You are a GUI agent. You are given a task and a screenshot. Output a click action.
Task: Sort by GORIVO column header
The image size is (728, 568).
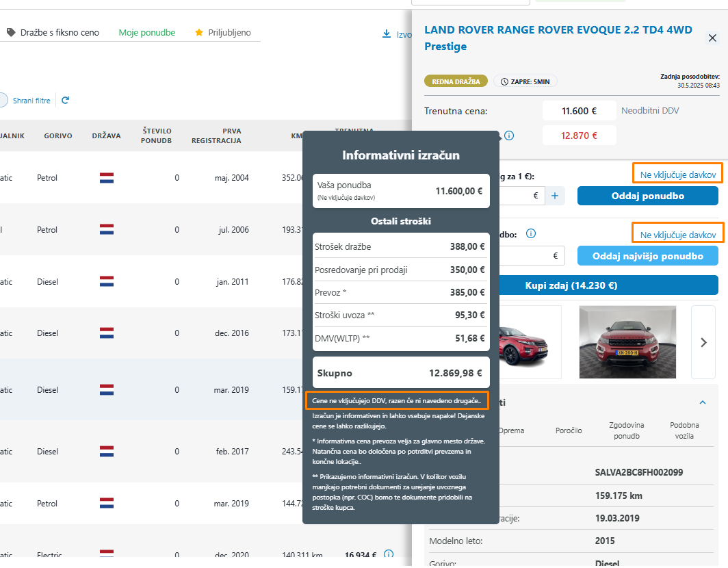click(x=58, y=135)
